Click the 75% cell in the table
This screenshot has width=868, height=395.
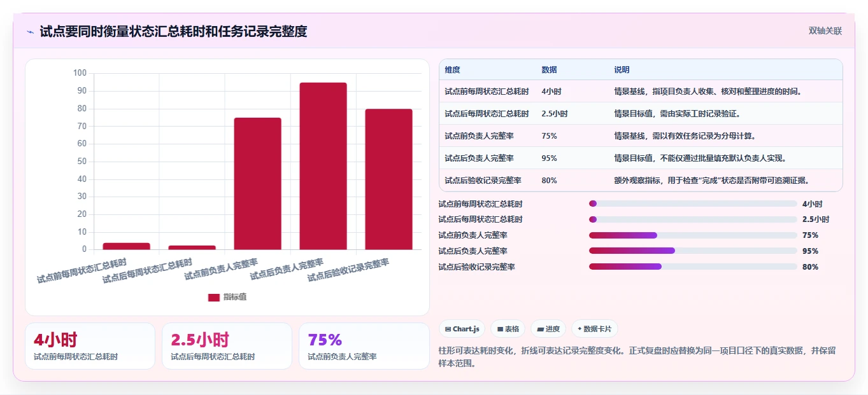tap(549, 136)
